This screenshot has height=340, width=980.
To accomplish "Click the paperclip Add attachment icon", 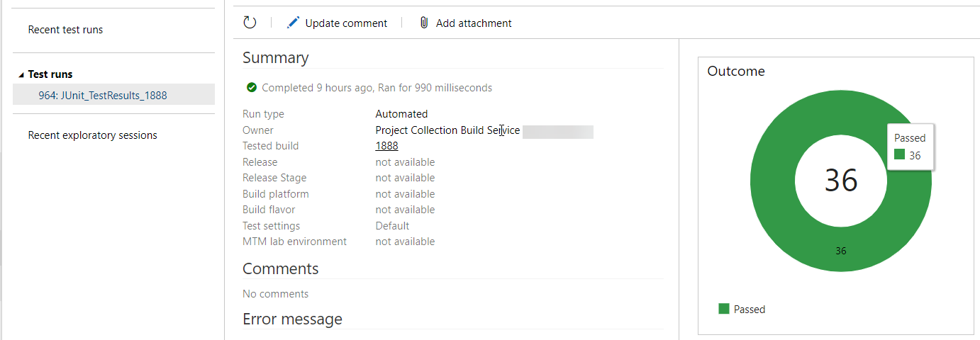I will [424, 23].
